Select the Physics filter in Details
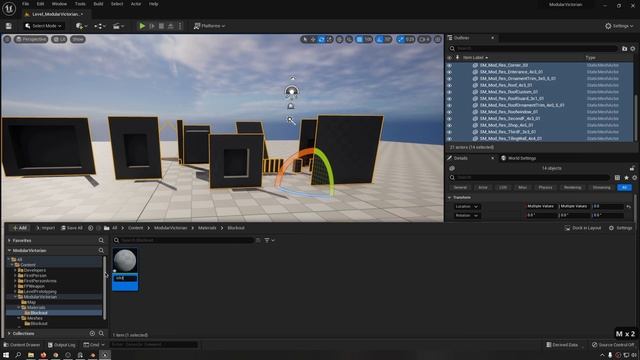This screenshot has width=640, height=360. point(545,187)
